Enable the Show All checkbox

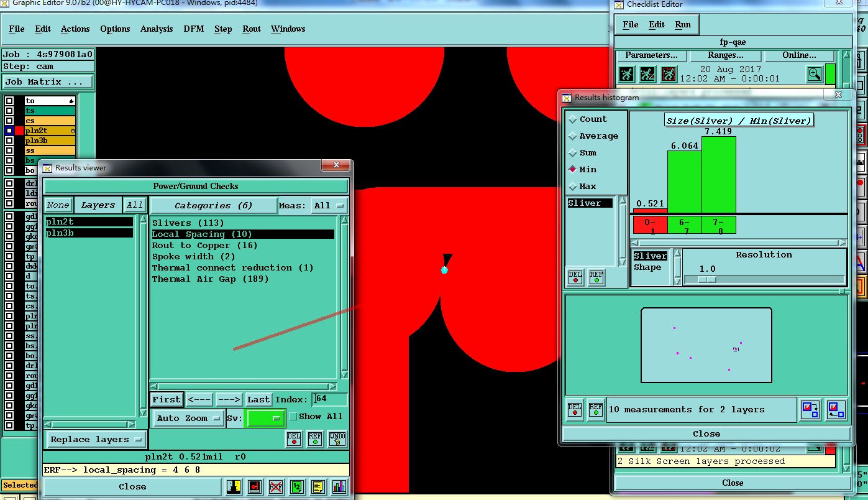293,417
